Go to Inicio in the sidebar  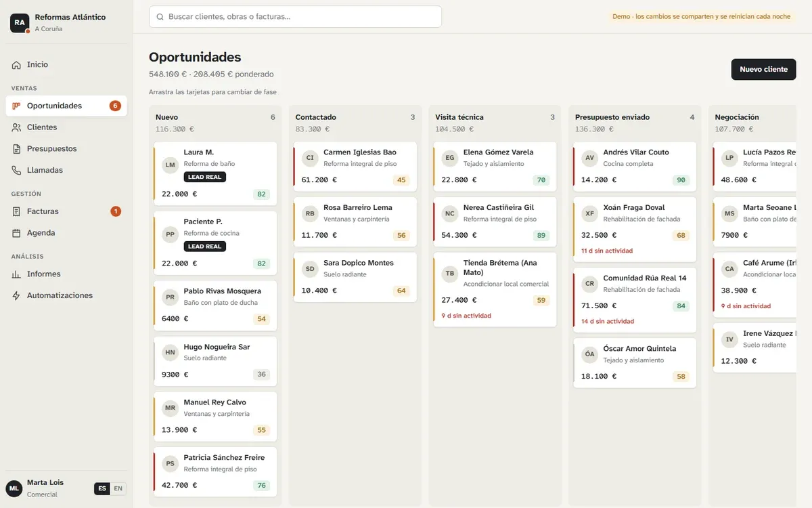point(66,65)
